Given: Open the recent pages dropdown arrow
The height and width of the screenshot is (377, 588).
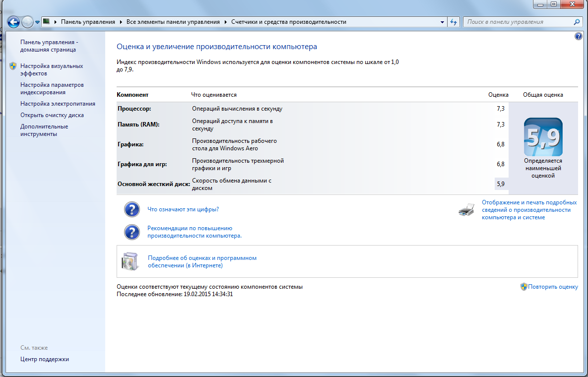Looking at the screenshot, I should coord(37,22).
